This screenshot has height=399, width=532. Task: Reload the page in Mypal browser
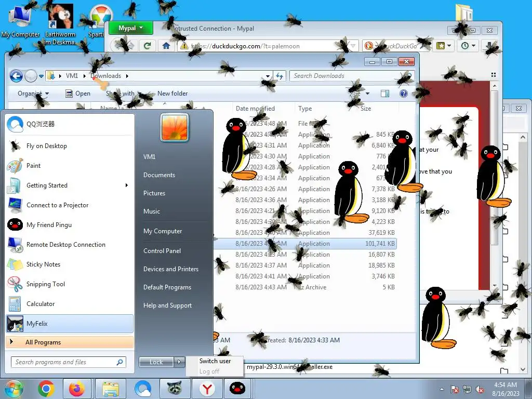pyautogui.click(x=147, y=46)
